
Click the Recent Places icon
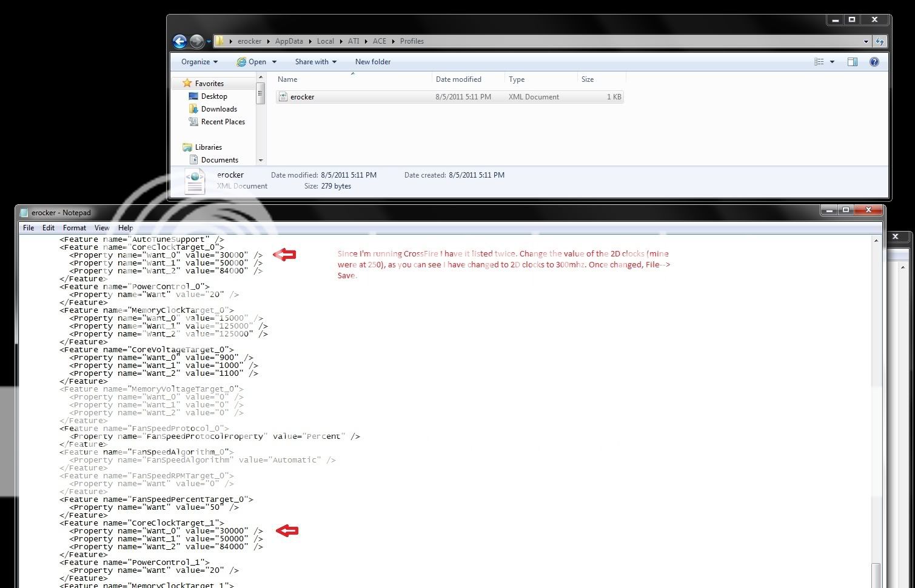coord(193,122)
